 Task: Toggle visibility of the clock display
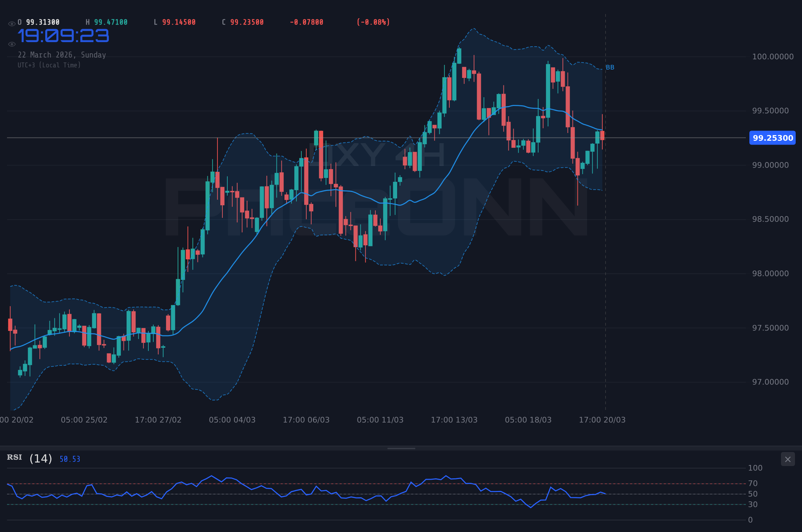pyautogui.click(x=12, y=44)
